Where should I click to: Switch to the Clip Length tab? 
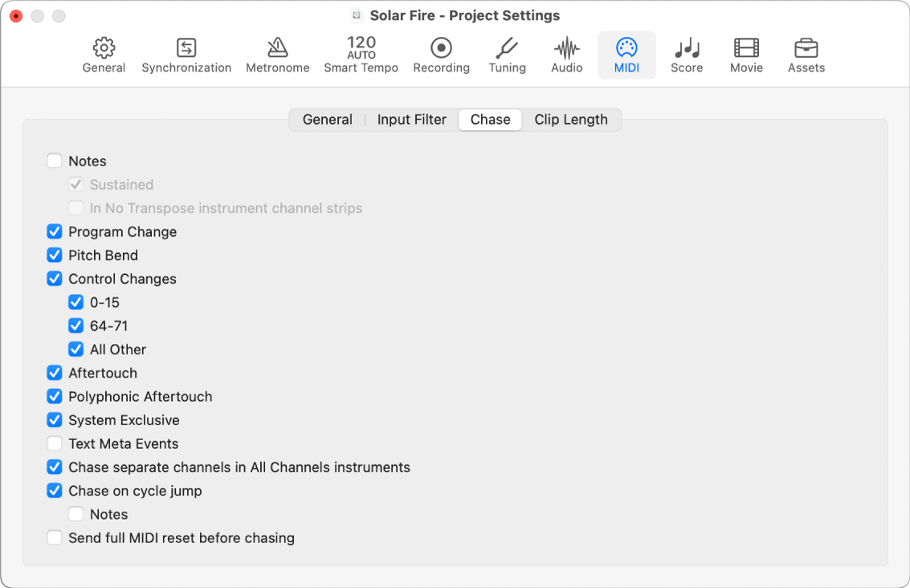[571, 120]
